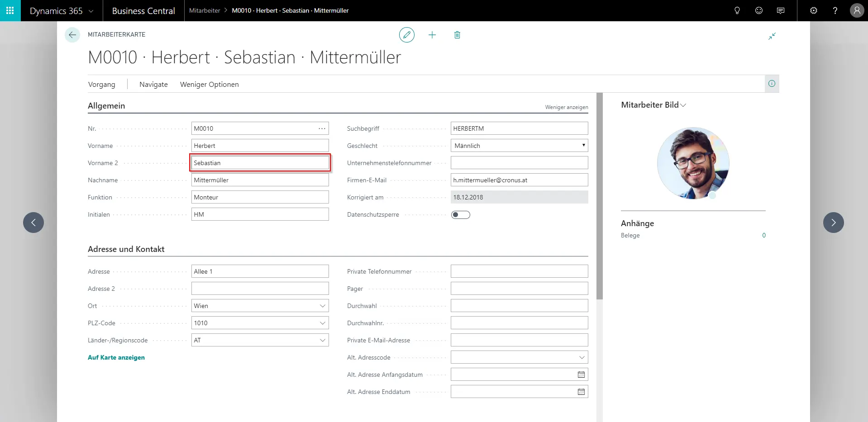
Task: Click into the Adresse field
Action: point(260,271)
